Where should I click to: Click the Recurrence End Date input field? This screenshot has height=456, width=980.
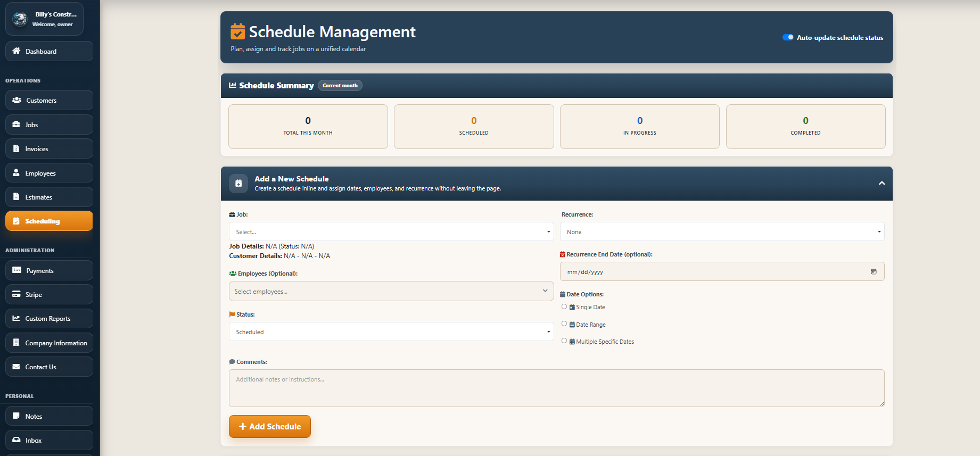[722, 271]
